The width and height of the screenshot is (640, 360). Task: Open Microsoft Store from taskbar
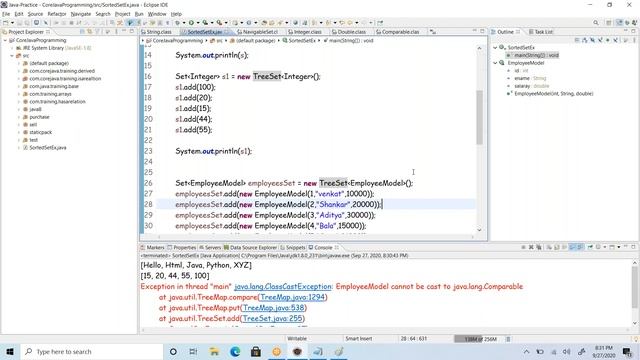(256, 351)
